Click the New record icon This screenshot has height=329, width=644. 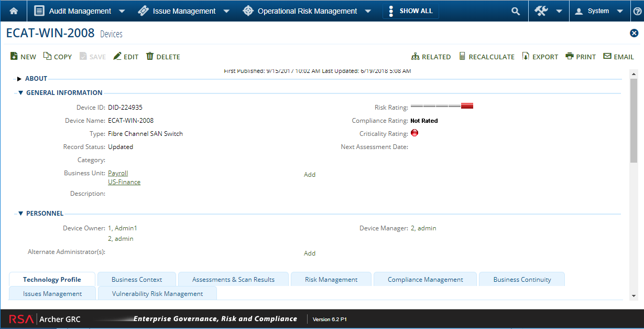pos(14,57)
